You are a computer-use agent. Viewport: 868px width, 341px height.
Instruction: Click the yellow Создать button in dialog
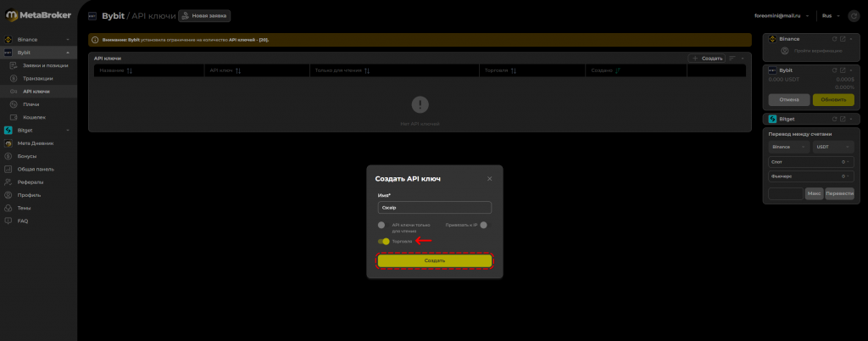pos(435,260)
